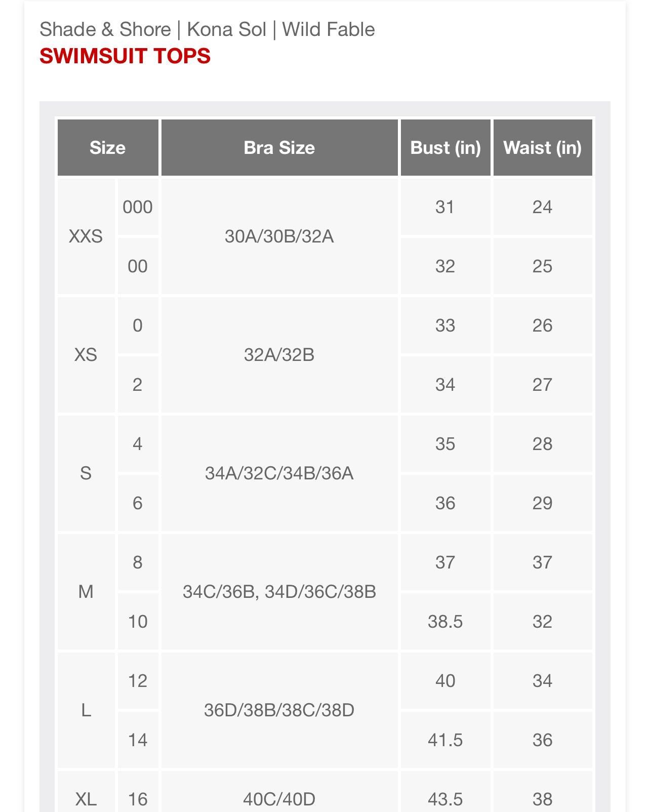This screenshot has height=812, width=650.
Task: Click the 38.5 bust measurement cell
Action: [x=445, y=622]
